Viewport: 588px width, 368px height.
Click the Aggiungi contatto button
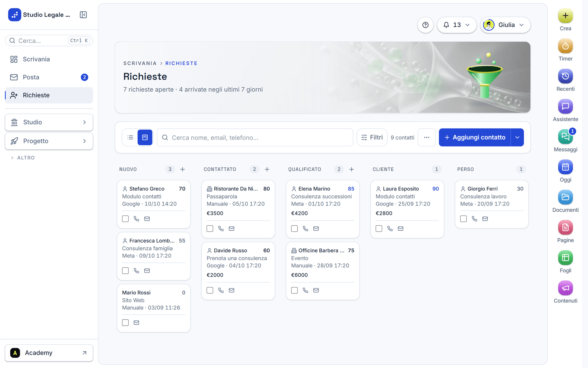pos(475,137)
